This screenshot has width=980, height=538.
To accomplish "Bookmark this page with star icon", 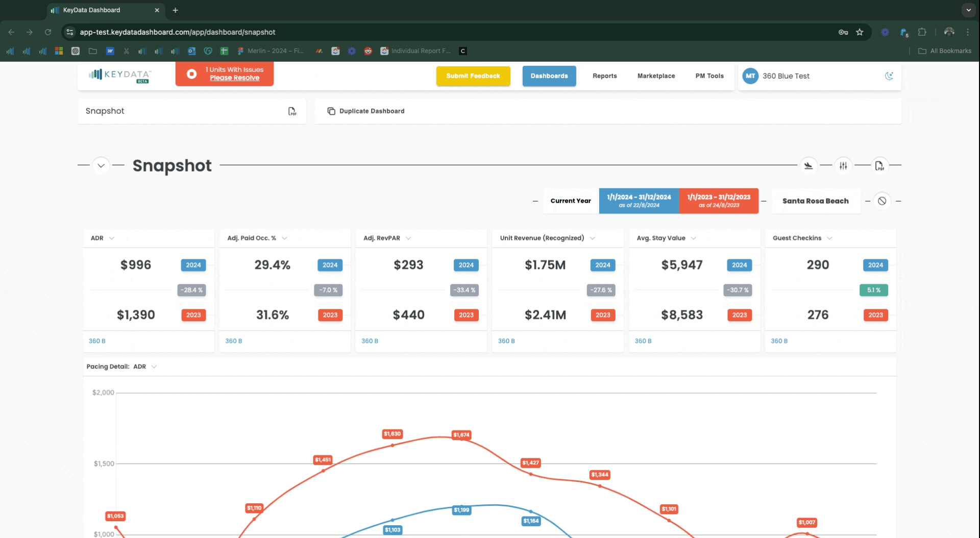I will coord(860,32).
